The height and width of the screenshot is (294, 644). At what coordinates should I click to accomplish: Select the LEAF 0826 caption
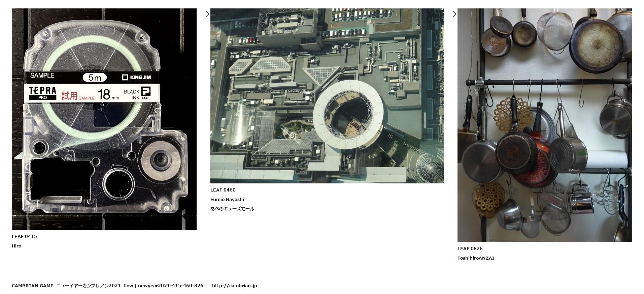(x=470, y=248)
